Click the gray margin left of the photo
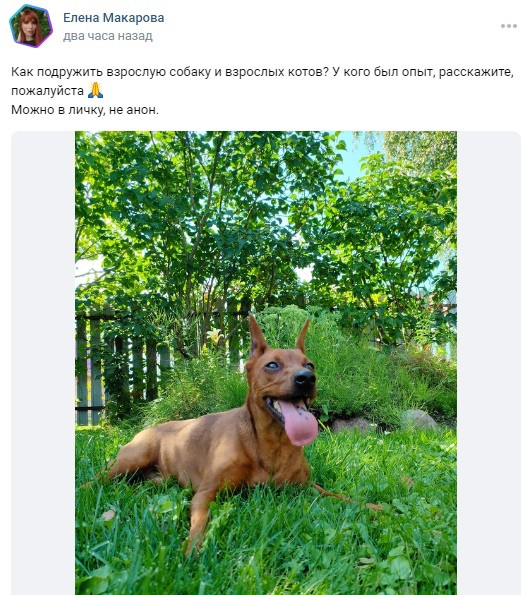The width and height of the screenshot is (521, 595). tap(43, 363)
